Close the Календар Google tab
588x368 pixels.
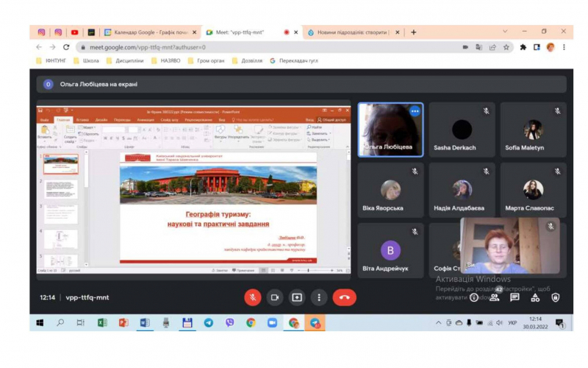pos(194,32)
